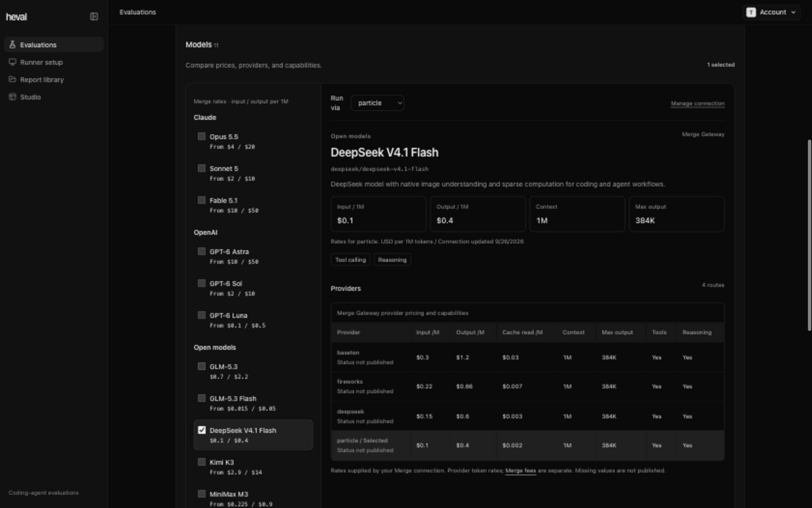Click the Reasoning capability tag
Image resolution: width=812 pixels, height=508 pixels.
392,260
